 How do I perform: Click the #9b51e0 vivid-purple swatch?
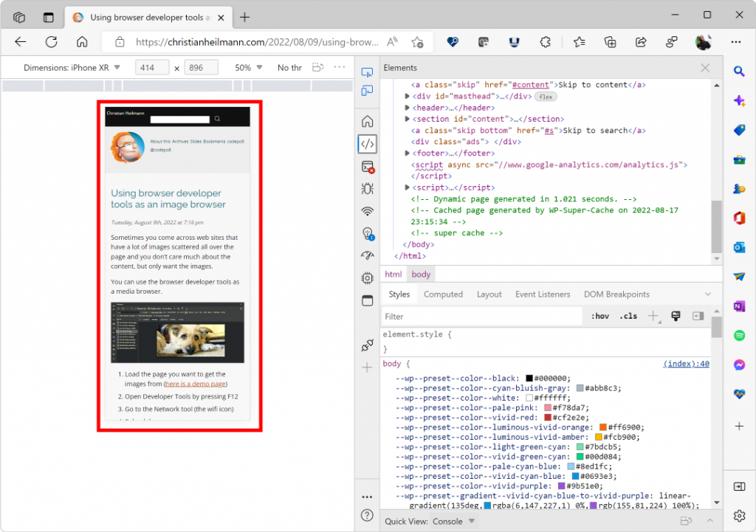(561, 486)
